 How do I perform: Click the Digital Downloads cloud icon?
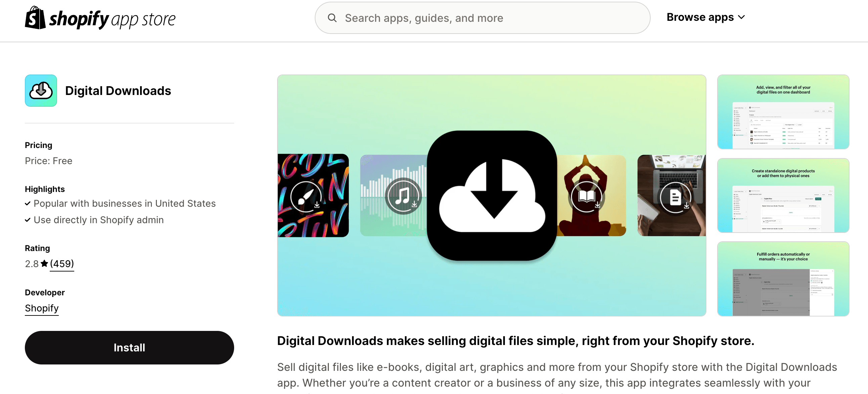pyautogui.click(x=42, y=90)
